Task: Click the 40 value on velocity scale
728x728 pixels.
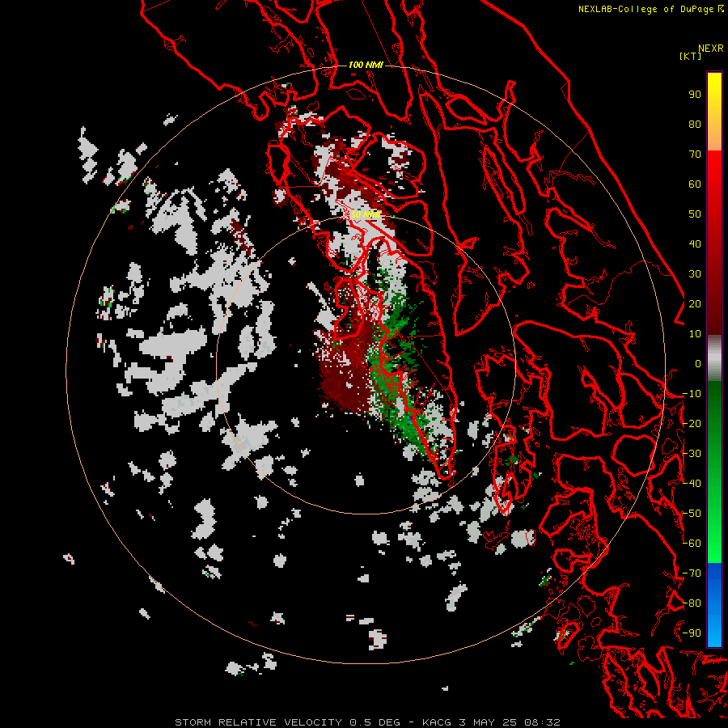Action: coord(695,244)
